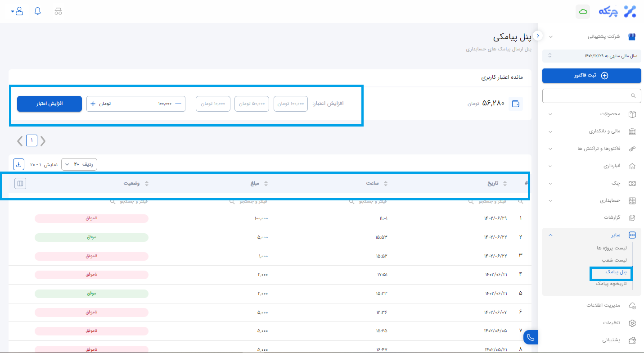This screenshot has width=644, height=353.
Task: Click the blue phone support icon
Action: tap(531, 337)
